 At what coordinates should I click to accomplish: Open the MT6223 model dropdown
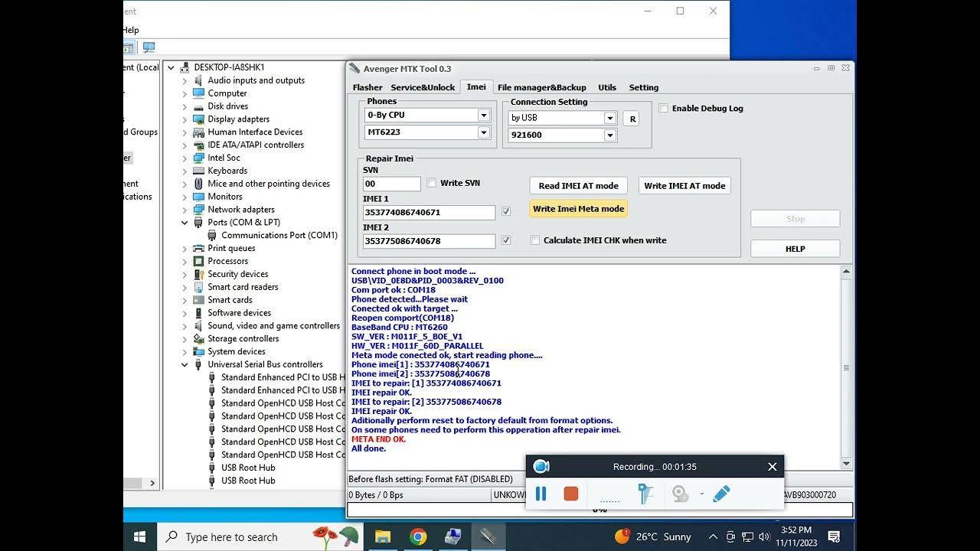click(484, 132)
